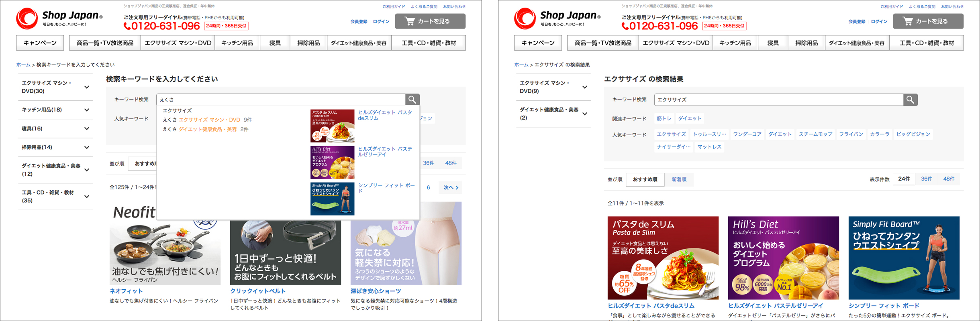This screenshot has width=980, height=321.
Task: Click パスタdeスリム thumbnail in suggestion dropdown
Action: point(333,126)
